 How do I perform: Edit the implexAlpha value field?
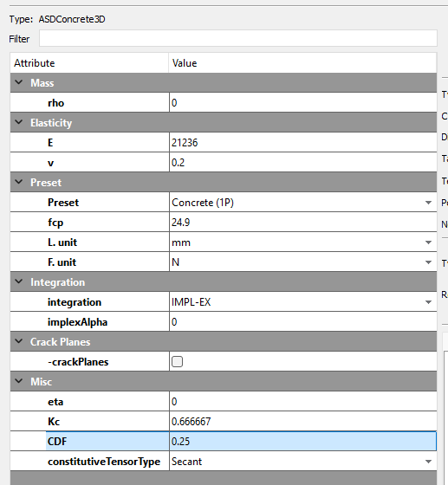(x=303, y=321)
